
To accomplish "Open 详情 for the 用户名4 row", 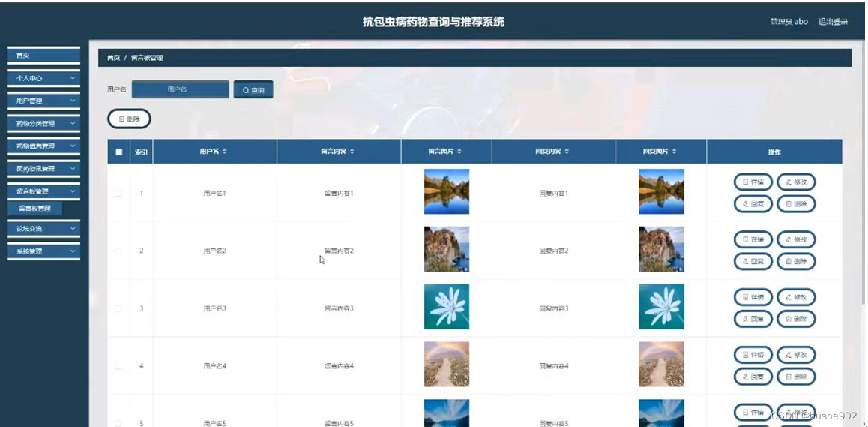I will (x=753, y=355).
